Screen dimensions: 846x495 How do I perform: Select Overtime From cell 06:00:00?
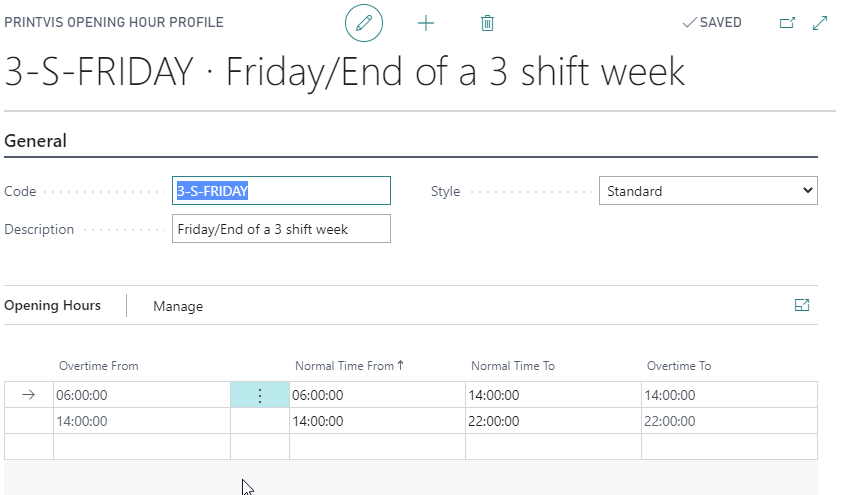tap(142, 395)
